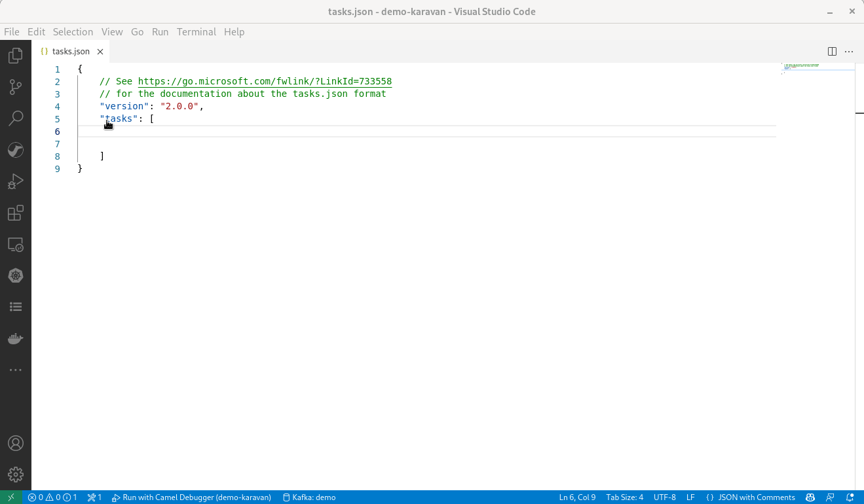The width and height of the screenshot is (864, 504).
Task: Open the Explorer icon in activity bar
Action: tap(16, 56)
